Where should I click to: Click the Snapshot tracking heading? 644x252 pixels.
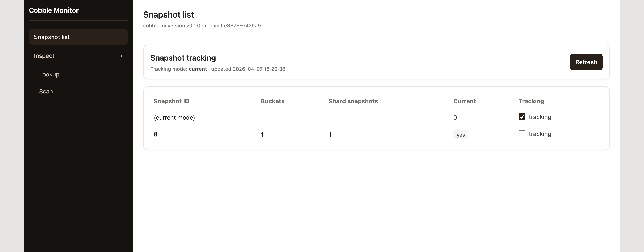click(183, 58)
